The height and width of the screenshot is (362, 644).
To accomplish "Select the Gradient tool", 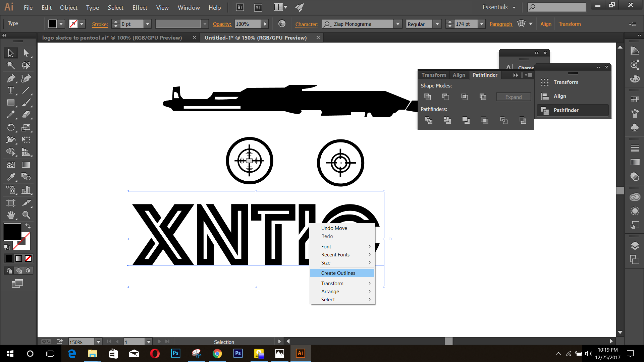I will pyautogui.click(x=26, y=165).
